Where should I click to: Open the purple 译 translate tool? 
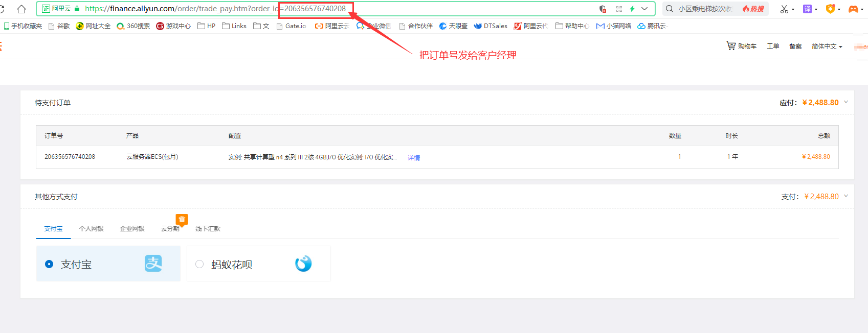coord(808,9)
